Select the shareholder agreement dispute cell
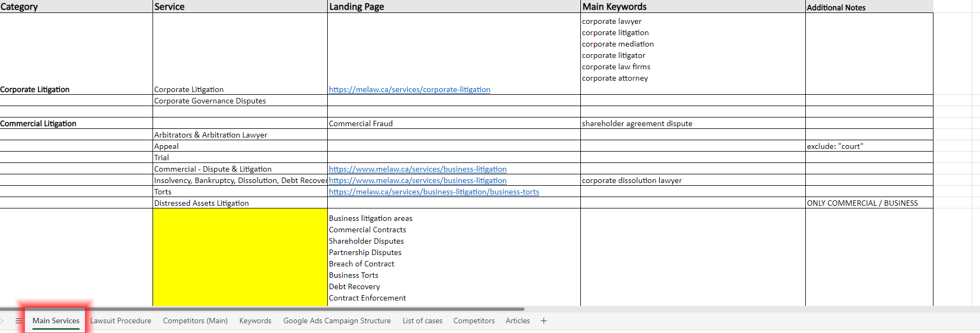Screen dimensions: 980x333 tap(693, 123)
